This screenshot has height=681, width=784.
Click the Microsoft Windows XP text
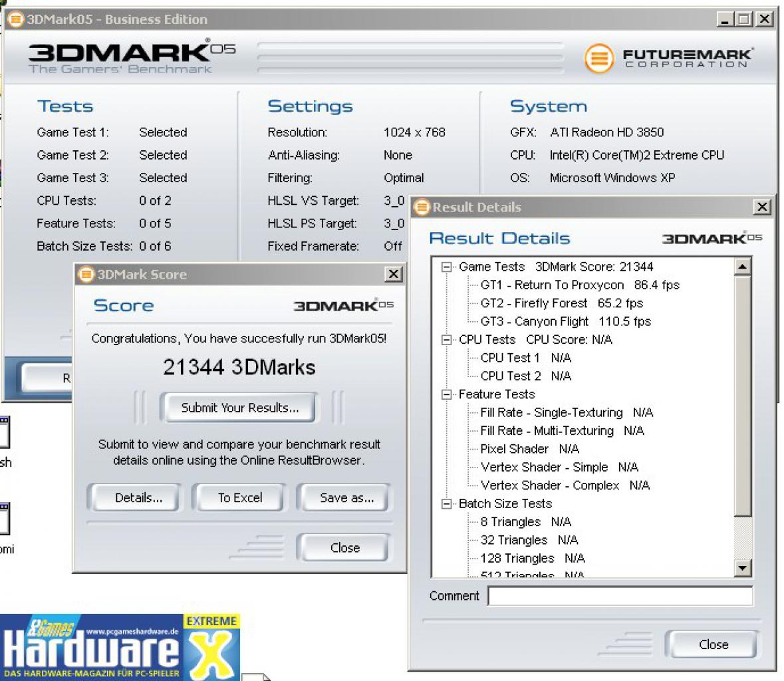click(x=612, y=178)
